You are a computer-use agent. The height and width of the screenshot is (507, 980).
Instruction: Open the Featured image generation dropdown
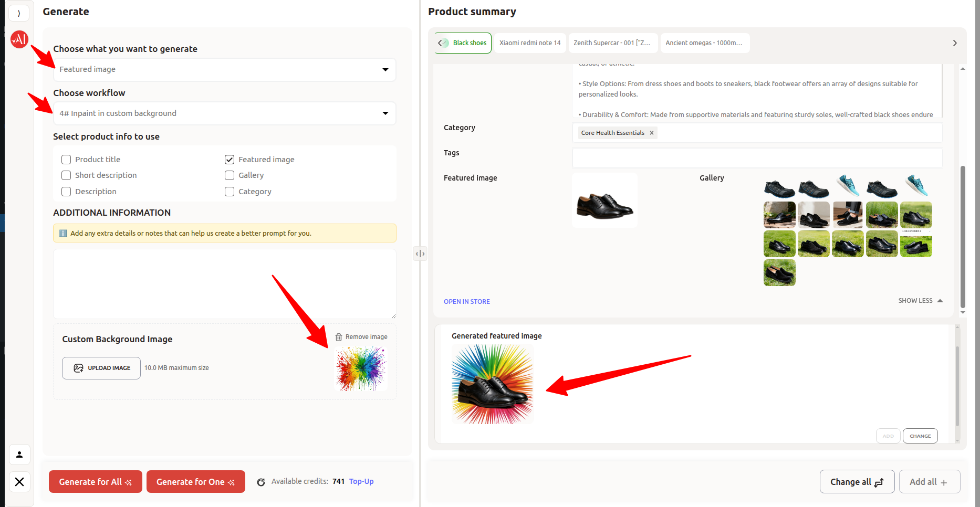pyautogui.click(x=224, y=70)
